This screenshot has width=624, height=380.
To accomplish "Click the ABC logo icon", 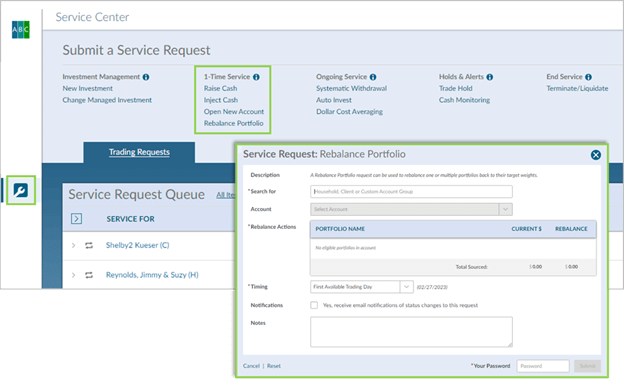I will (x=21, y=29).
